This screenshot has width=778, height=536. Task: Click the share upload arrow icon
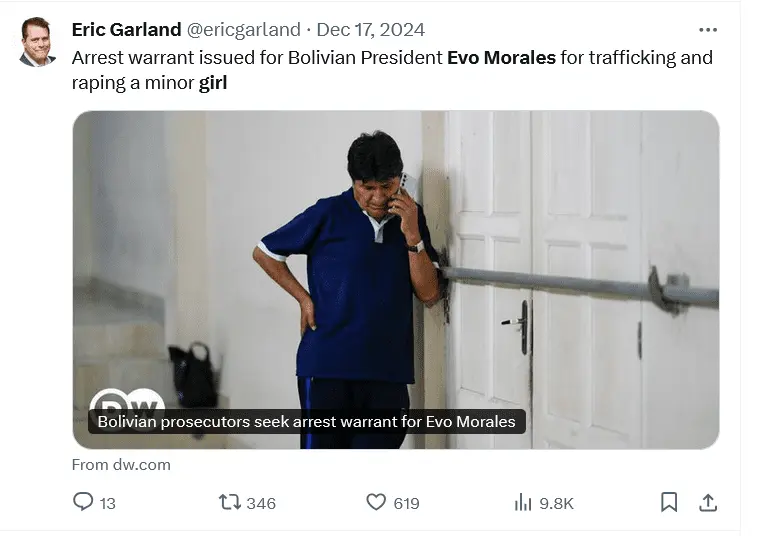point(708,502)
